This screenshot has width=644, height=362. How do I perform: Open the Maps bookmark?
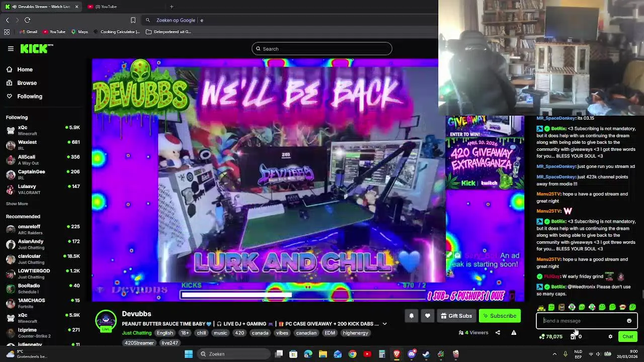(x=79, y=32)
